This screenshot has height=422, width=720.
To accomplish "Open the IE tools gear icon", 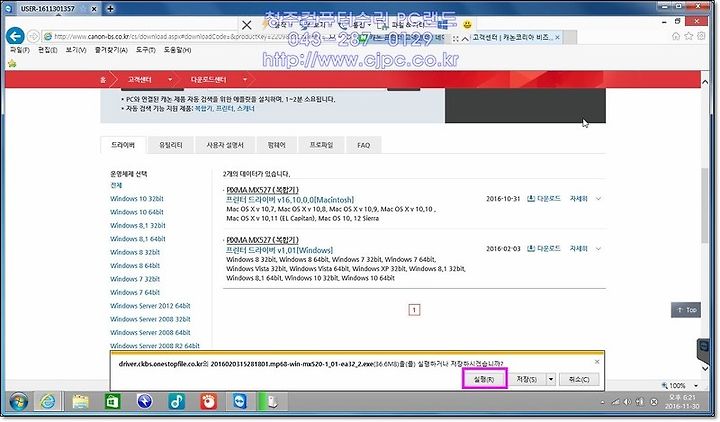I will tap(701, 36).
